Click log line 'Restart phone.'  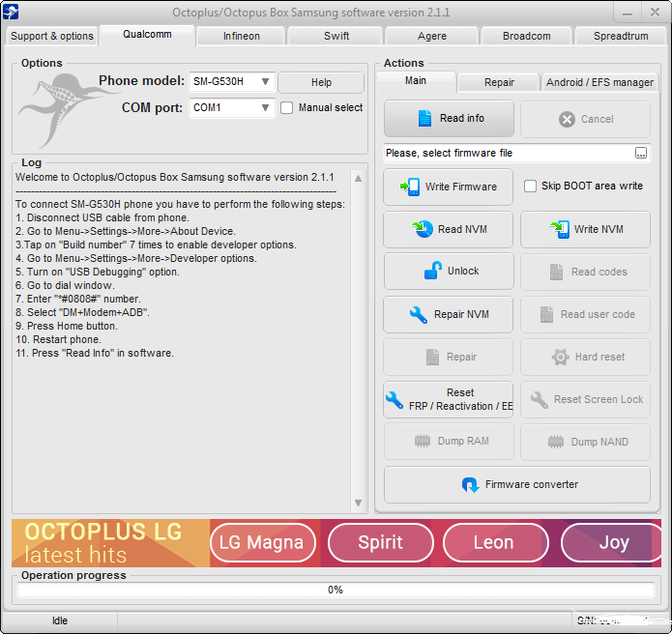coord(59,339)
